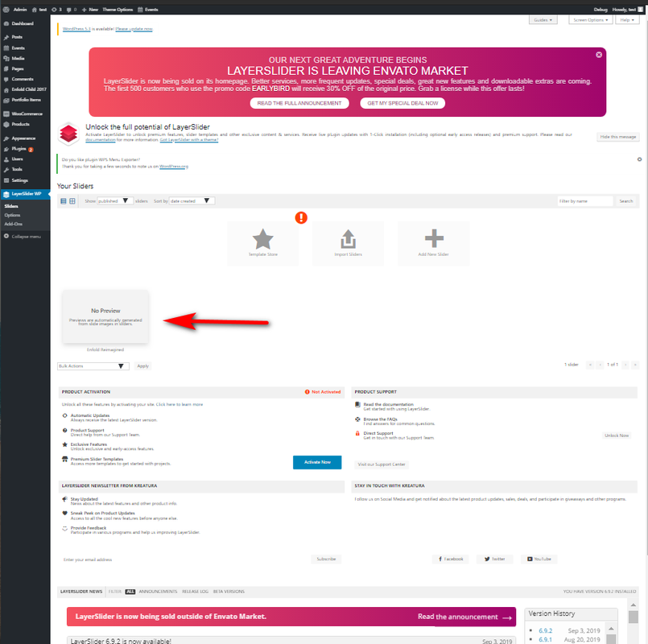Open the Bulk Actions dropdown
The image size is (648, 644).
pyautogui.click(x=93, y=366)
